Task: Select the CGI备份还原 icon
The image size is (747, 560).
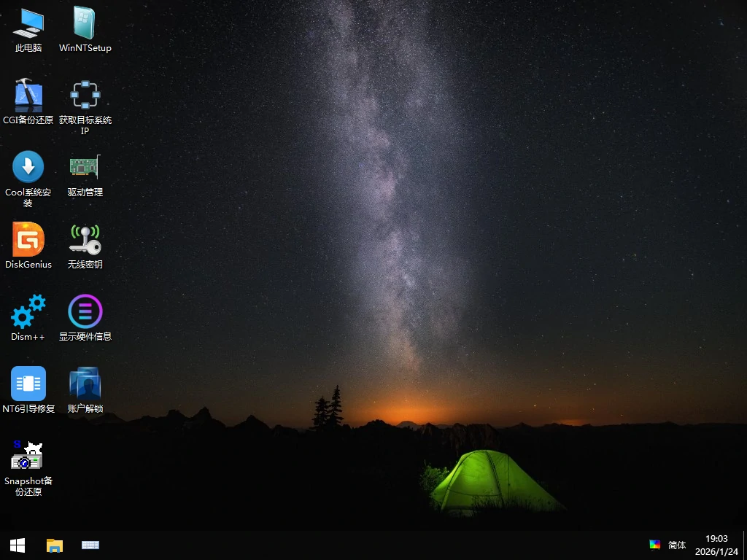Action: pos(28,95)
